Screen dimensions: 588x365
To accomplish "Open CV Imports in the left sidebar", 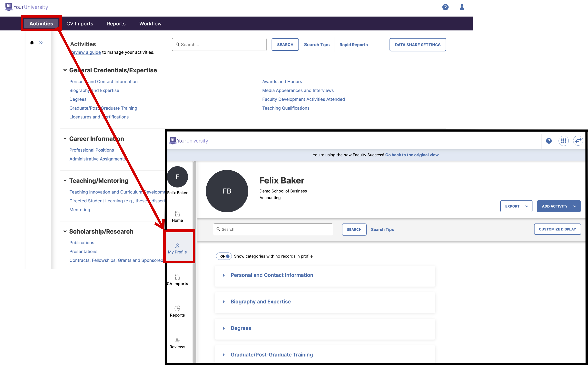I will [177, 280].
